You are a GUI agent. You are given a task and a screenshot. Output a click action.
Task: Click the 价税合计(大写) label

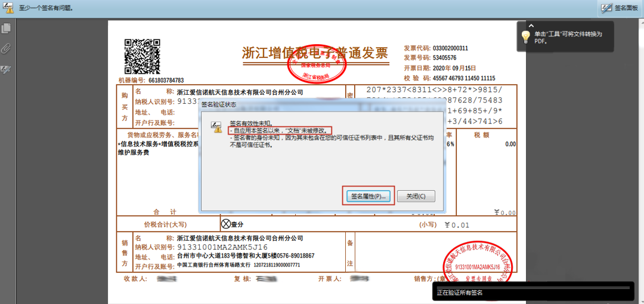tap(165, 224)
